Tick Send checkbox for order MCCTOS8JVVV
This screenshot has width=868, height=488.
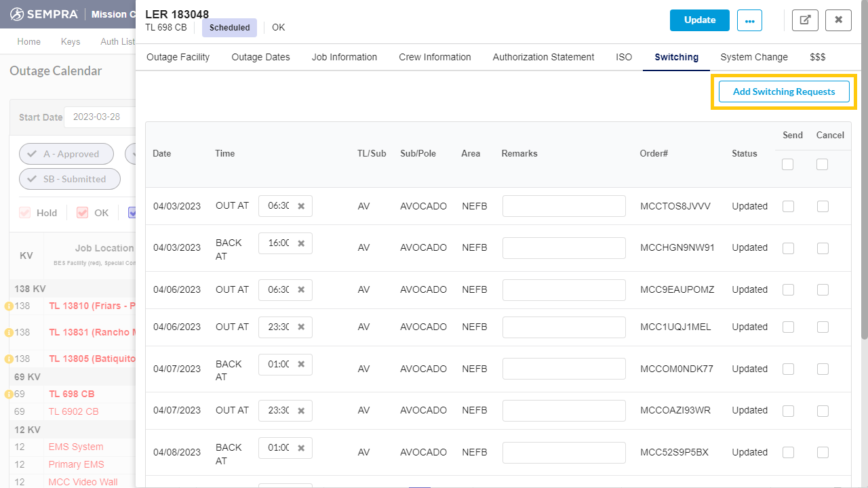[788, 207]
